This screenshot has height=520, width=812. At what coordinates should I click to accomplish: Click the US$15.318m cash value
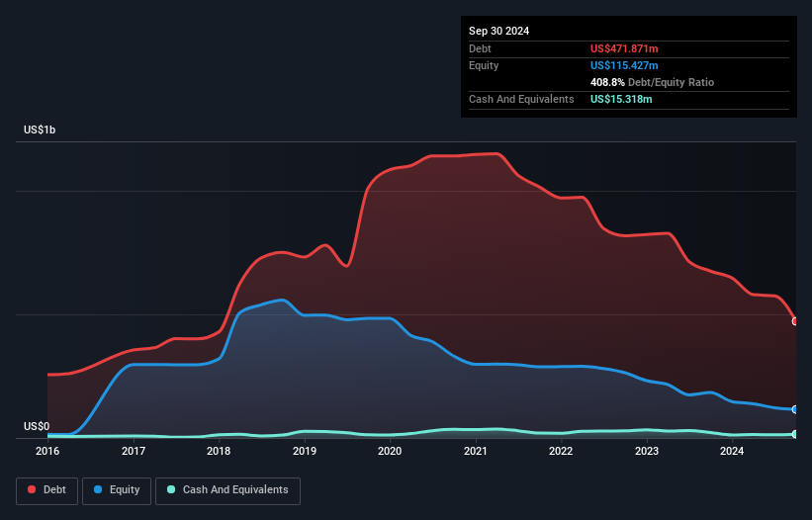tap(621, 99)
